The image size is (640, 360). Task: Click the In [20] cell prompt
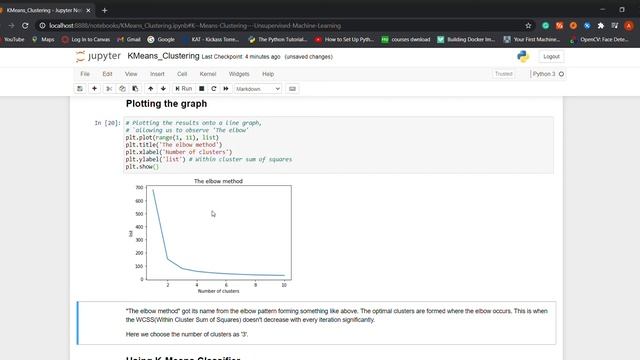pos(107,123)
